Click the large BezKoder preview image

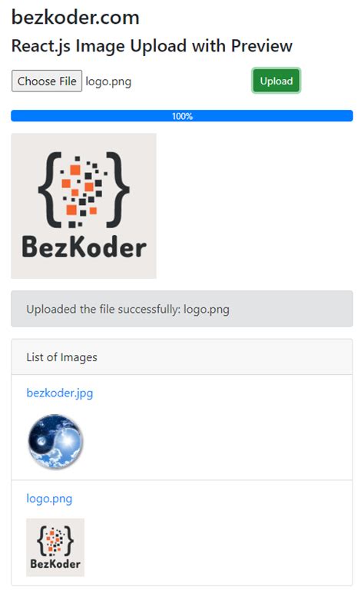point(84,206)
